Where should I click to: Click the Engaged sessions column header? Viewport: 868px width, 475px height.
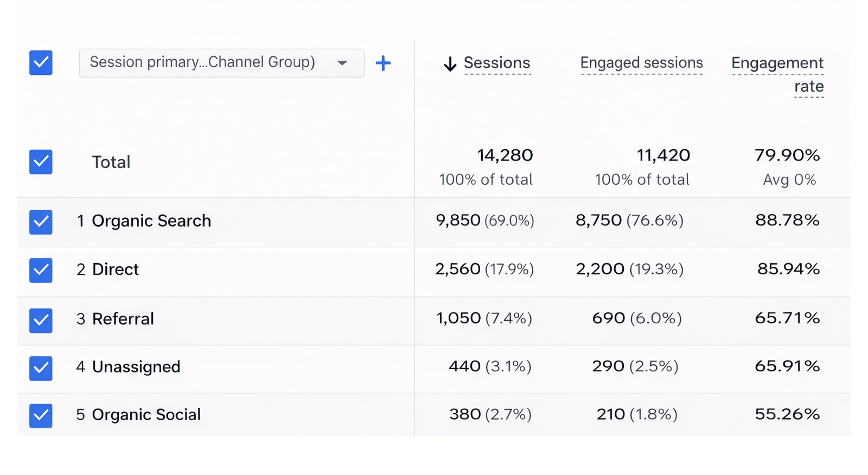click(x=641, y=63)
